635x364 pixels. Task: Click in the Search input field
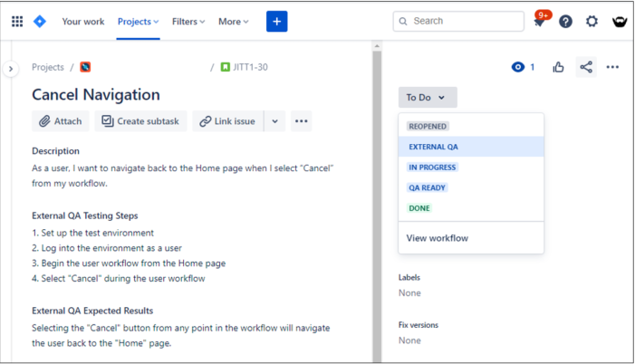[x=458, y=21]
